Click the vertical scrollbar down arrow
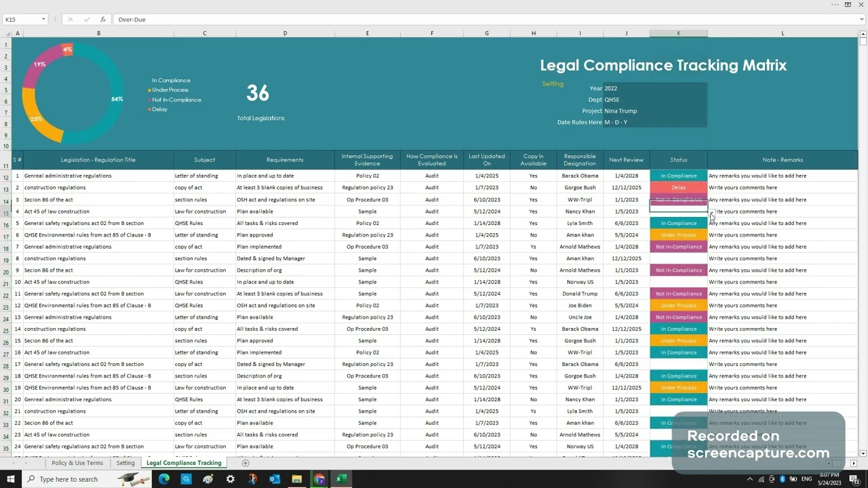 point(863,453)
